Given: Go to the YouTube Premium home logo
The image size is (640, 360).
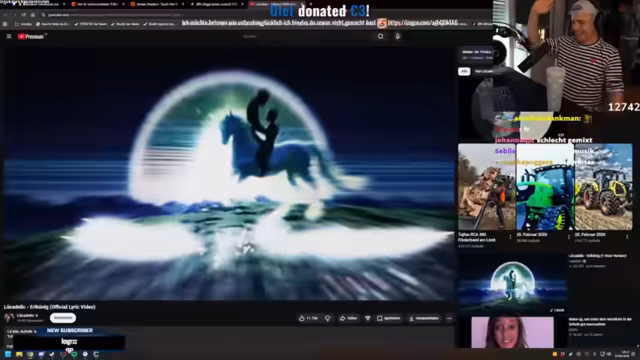Looking at the screenshot, I should 31,36.
